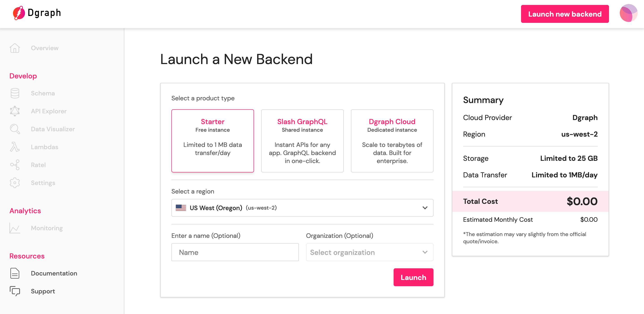The height and width of the screenshot is (314, 644).
Task: Open the Select organization dropdown
Action: point(370,252)
